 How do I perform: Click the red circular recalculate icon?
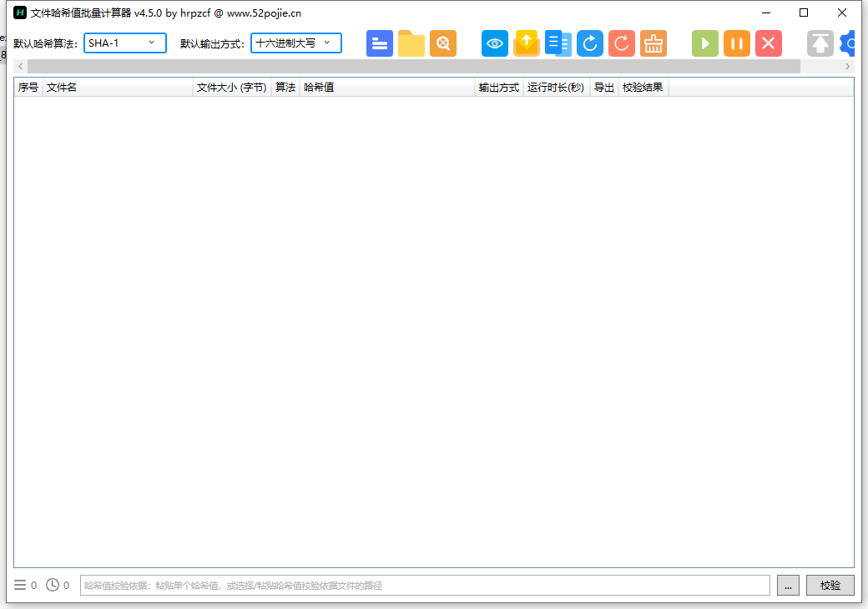[x=622, y=43]
